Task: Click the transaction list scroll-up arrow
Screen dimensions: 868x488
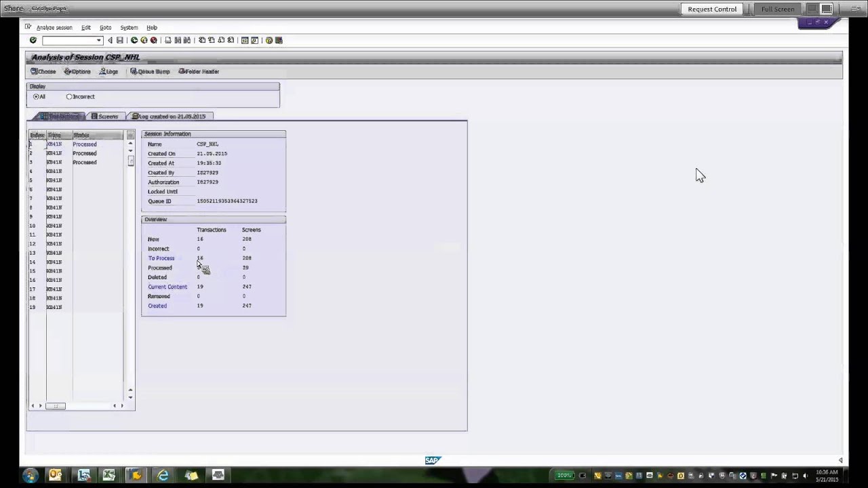Action: 130,144
